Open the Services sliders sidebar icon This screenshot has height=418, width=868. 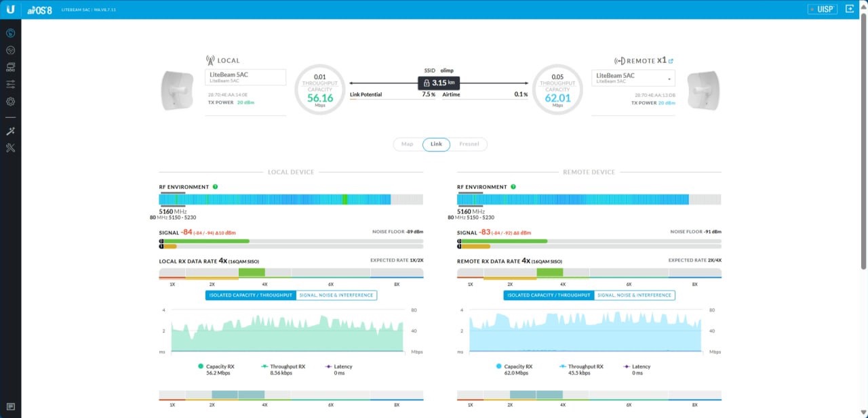click(x=10, y=84)
